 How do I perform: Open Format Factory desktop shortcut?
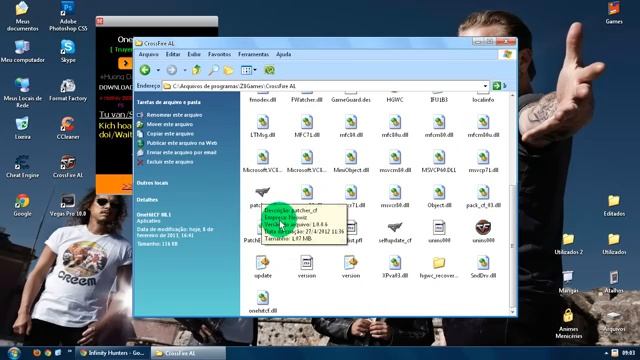[x=68, y=89]
